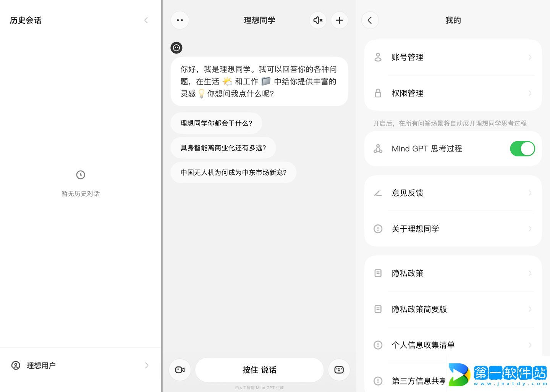
Task: Open the 账号管理 menu item
Action: [x=453, y=57]
